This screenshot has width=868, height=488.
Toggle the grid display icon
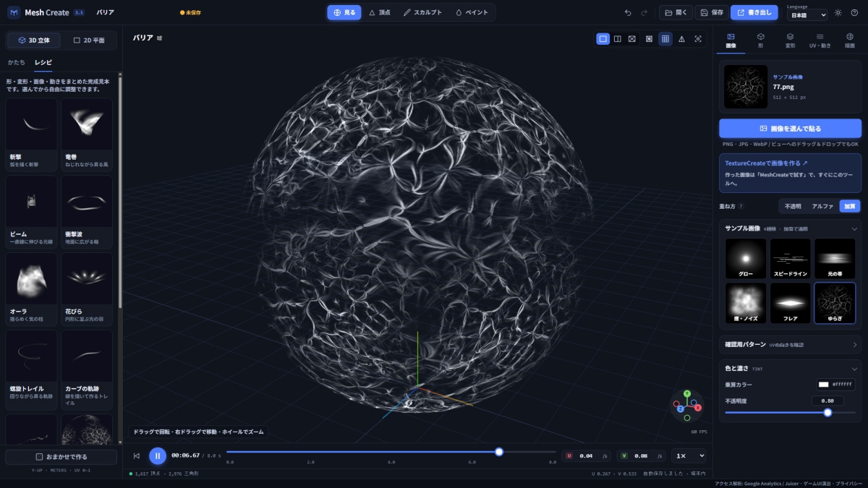tap(665, 38)
